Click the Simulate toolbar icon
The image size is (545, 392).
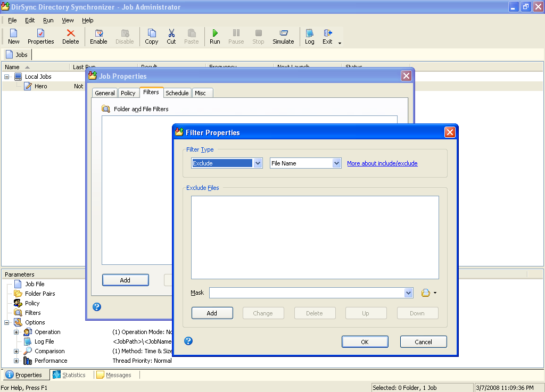pyautogui.click(x=283, y=37)
